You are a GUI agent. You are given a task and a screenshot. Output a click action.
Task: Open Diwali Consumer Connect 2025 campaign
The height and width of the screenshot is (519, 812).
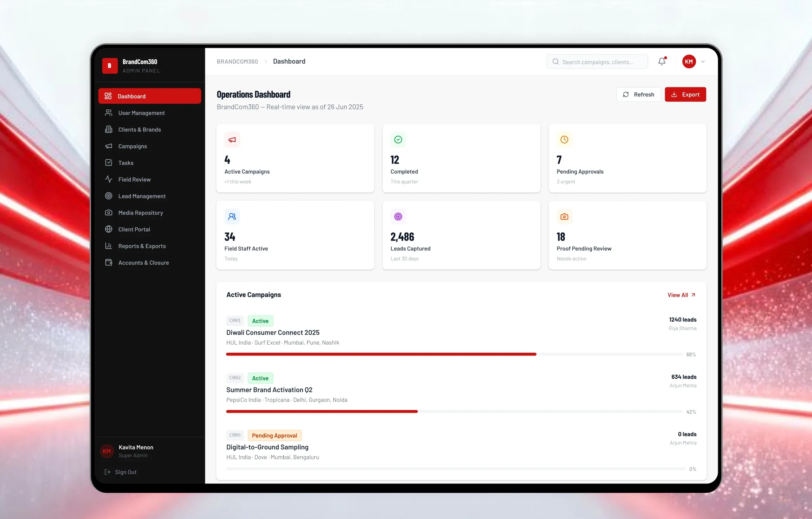pos(273,332)
